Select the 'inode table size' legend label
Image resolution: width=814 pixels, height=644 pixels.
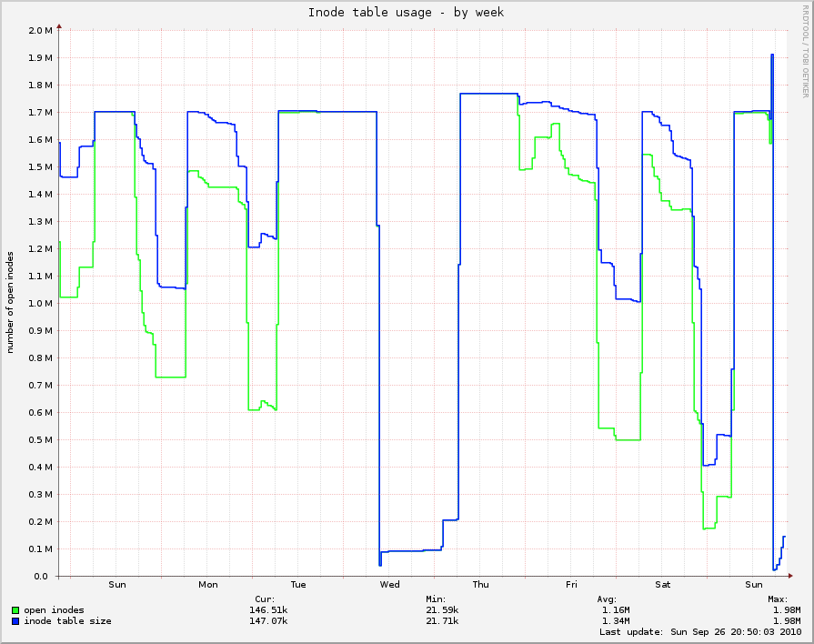point(67,621)
